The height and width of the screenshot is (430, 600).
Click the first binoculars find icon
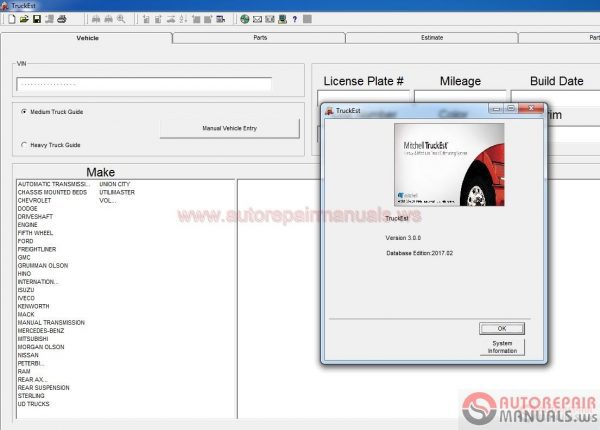(96, 19)
